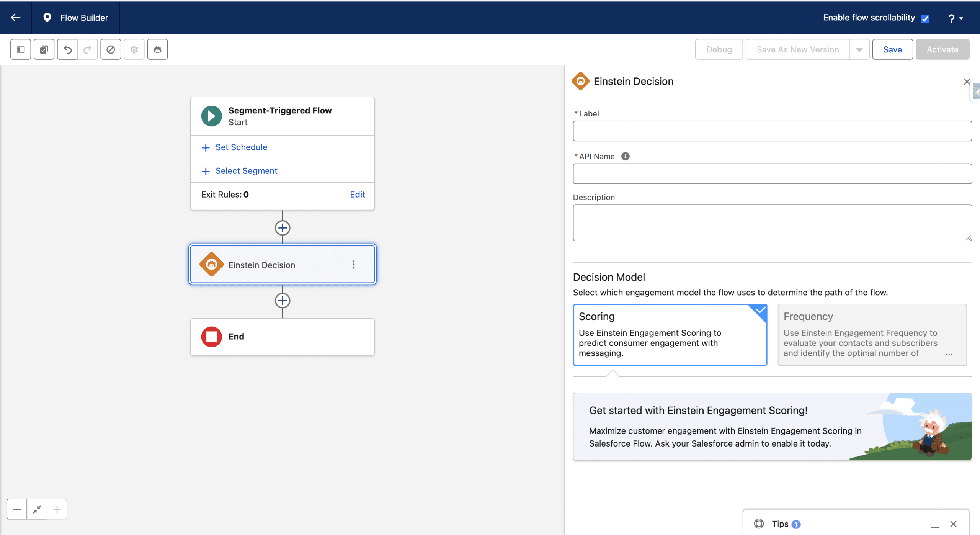Expand Save As New Version dropdown arrow

pos(859,50)
